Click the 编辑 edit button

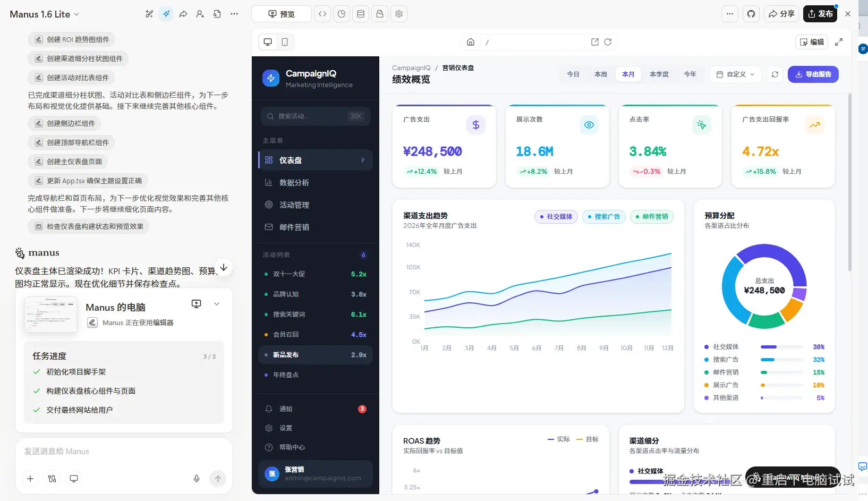tap(812, 42)
